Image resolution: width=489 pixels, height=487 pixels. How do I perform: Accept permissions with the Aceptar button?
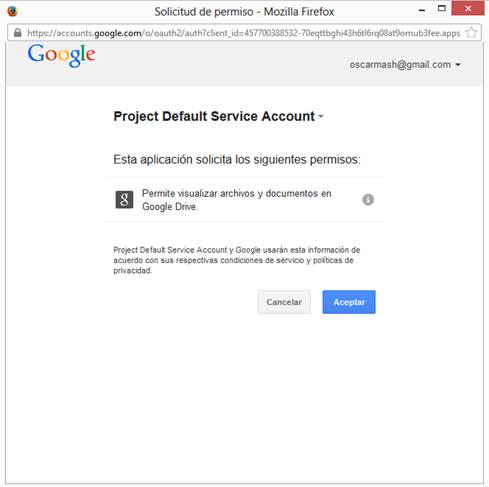(x=349, y=302)
